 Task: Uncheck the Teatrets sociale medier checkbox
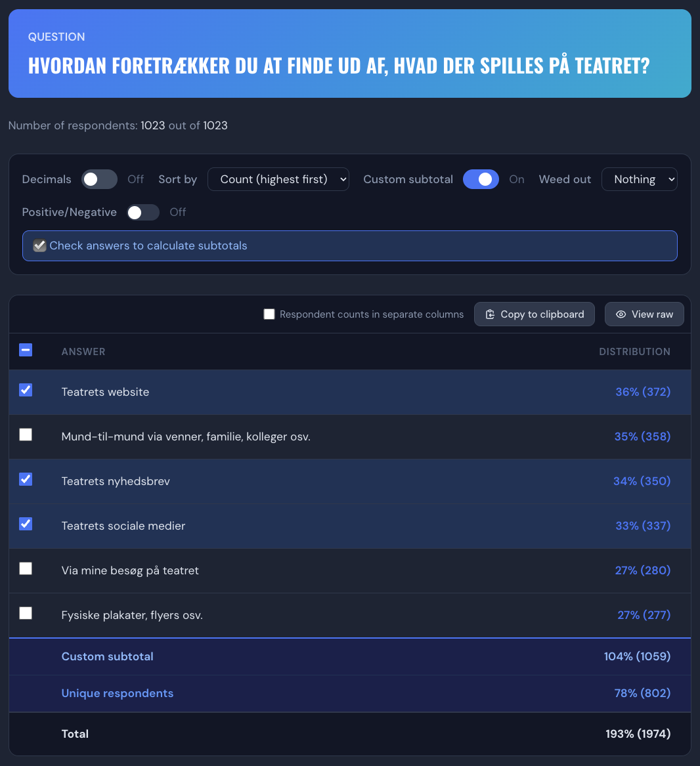(26, 524)
